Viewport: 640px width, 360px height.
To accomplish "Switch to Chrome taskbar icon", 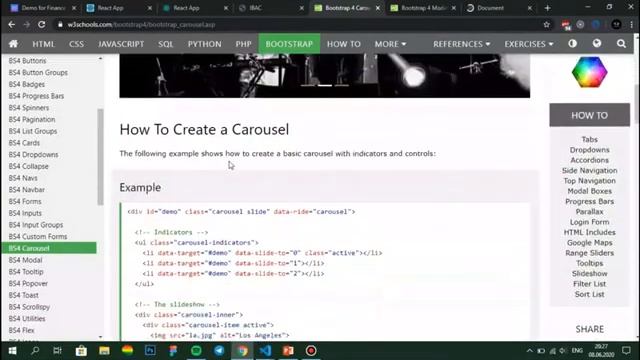I will (x=242, y=351).
